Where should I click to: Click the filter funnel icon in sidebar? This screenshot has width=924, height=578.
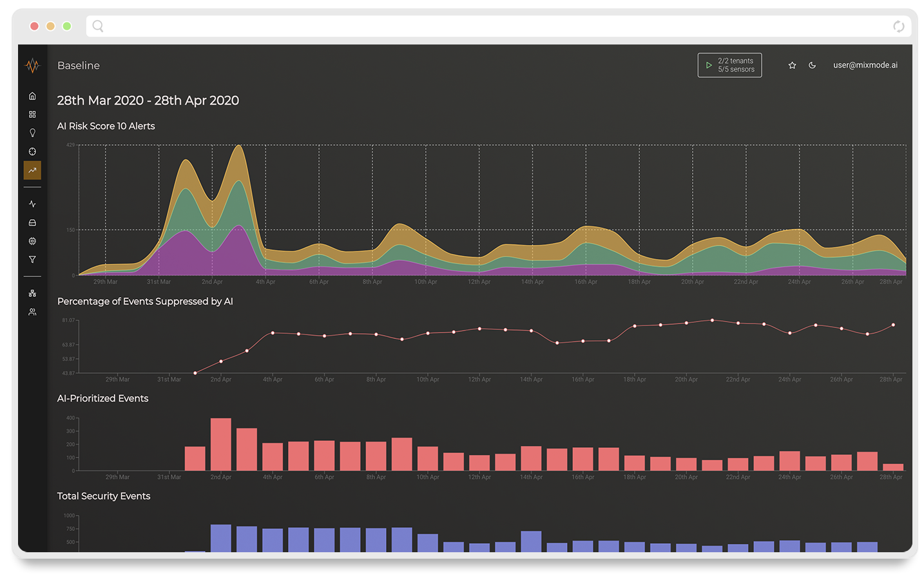(x=32, y=259)
